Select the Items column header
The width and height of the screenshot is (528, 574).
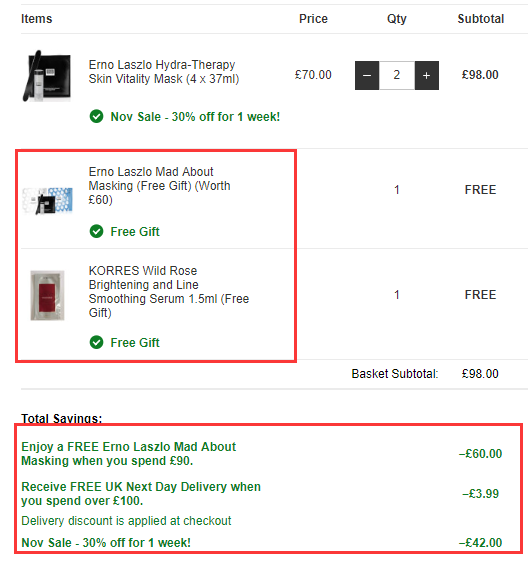coord(37,19)
